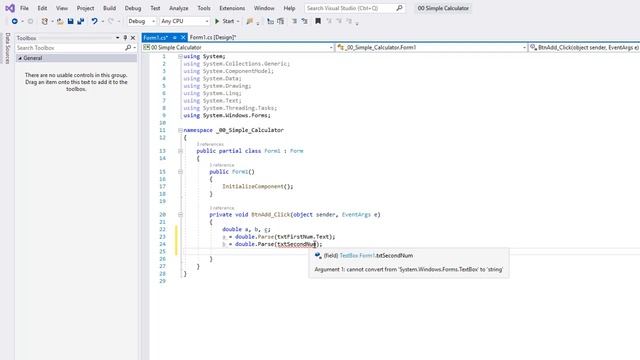Image resolution: width=640 pixels, height=360 pixels.
Task: Open the _00_Simple_Calculator.Form1 class dropdown
Action: [x=432, y=48]
